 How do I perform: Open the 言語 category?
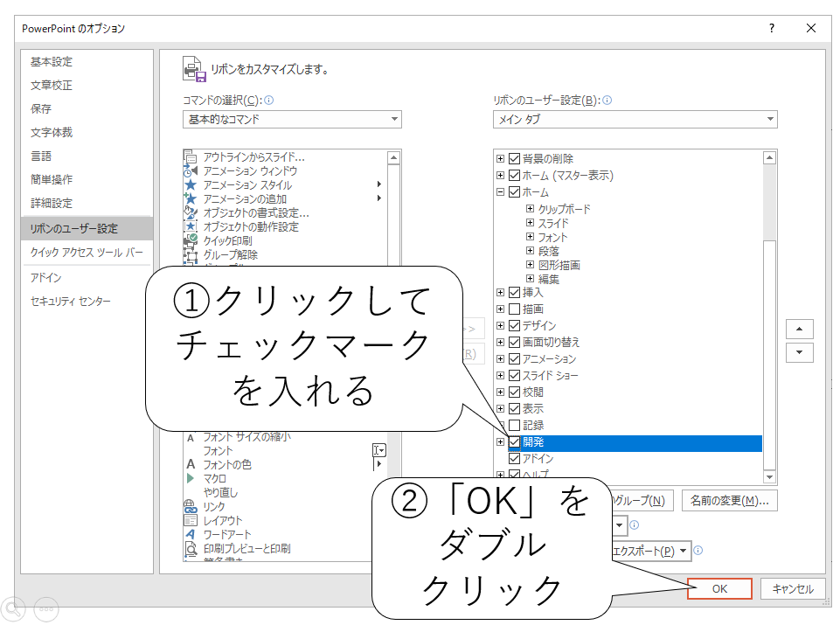pyautogui.click(x=41, y=156)
